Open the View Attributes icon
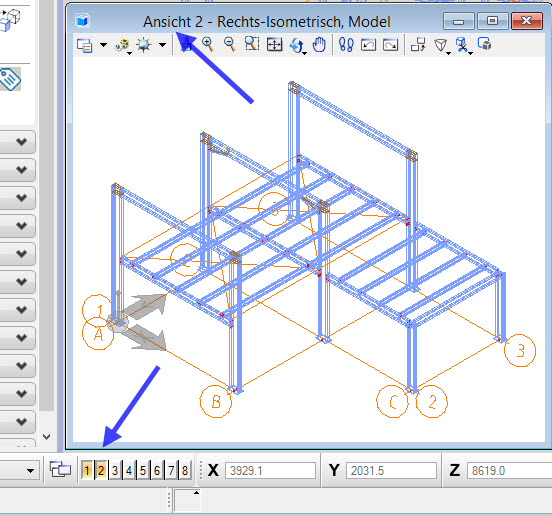Screen dimensions: 552x516 tap(85, 45)
